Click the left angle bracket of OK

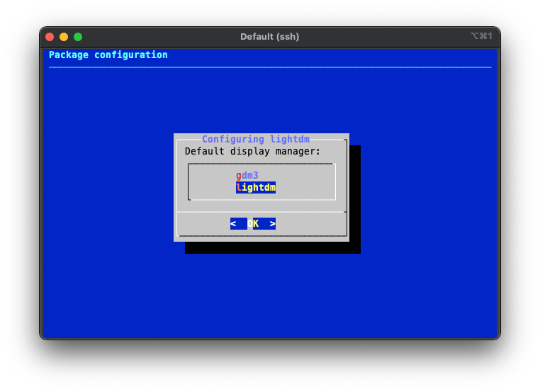click(233, 223)
